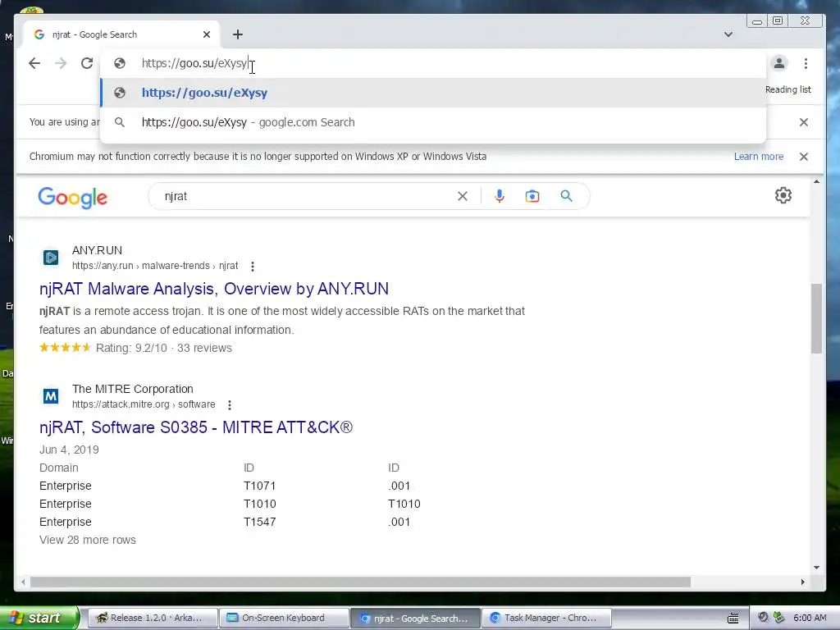Open njRAT Malware Analysis ANY.RUN result
The image size is (840, 630).
(214, 289)
